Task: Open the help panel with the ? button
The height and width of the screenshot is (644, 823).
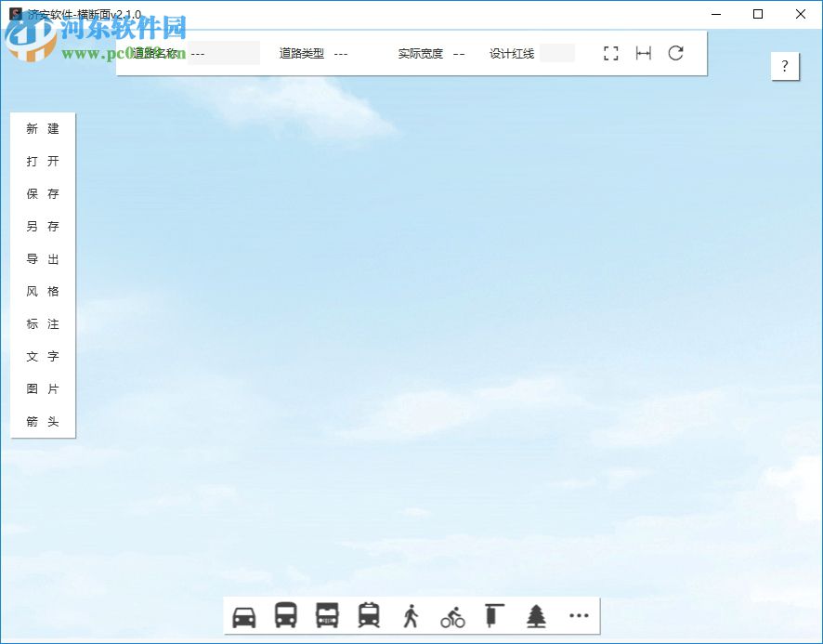Action: point(784,66)
